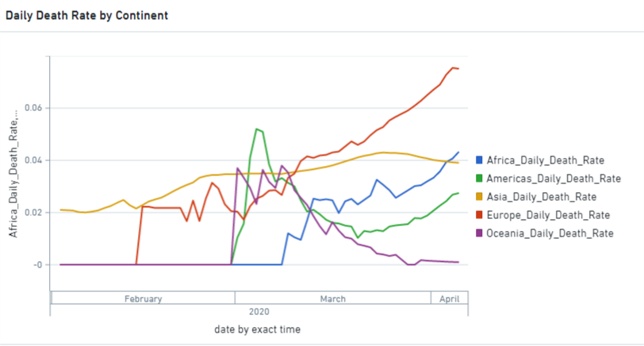Click the February month segment on axis

pyautogui.click(x=143, y=298)
